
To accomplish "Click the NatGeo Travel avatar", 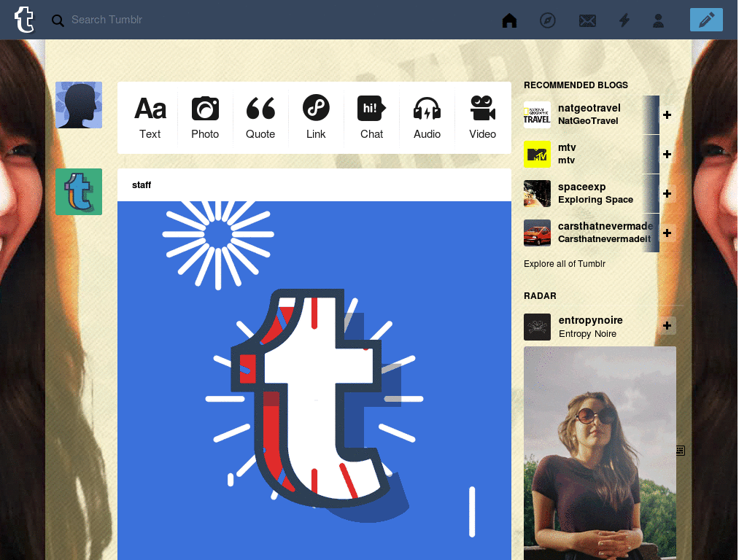I will (537, 114).
